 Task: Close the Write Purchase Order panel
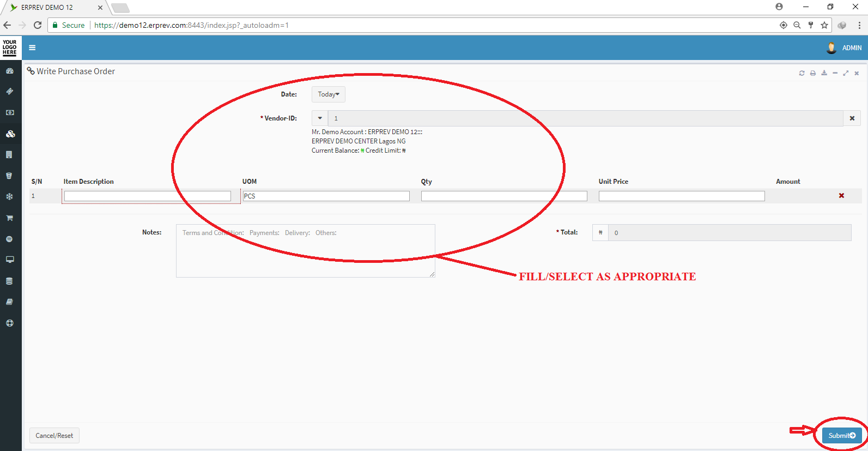857,73
